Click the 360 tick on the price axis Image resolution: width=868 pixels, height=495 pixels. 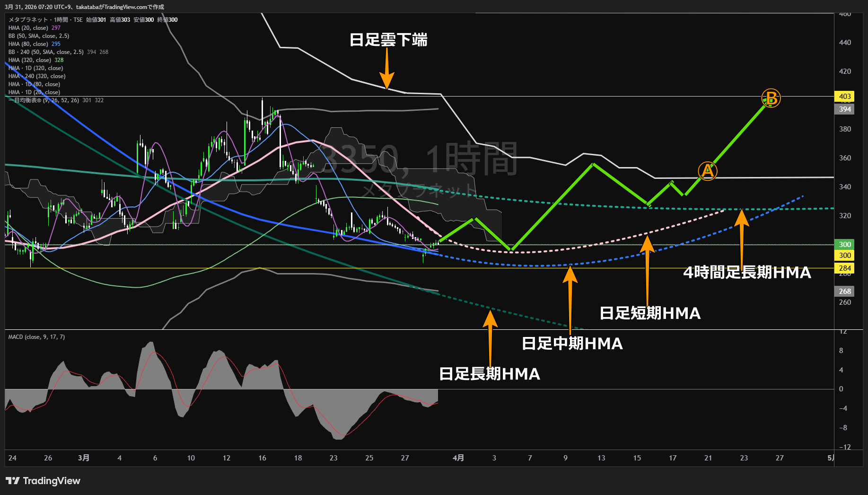(845, 158)
